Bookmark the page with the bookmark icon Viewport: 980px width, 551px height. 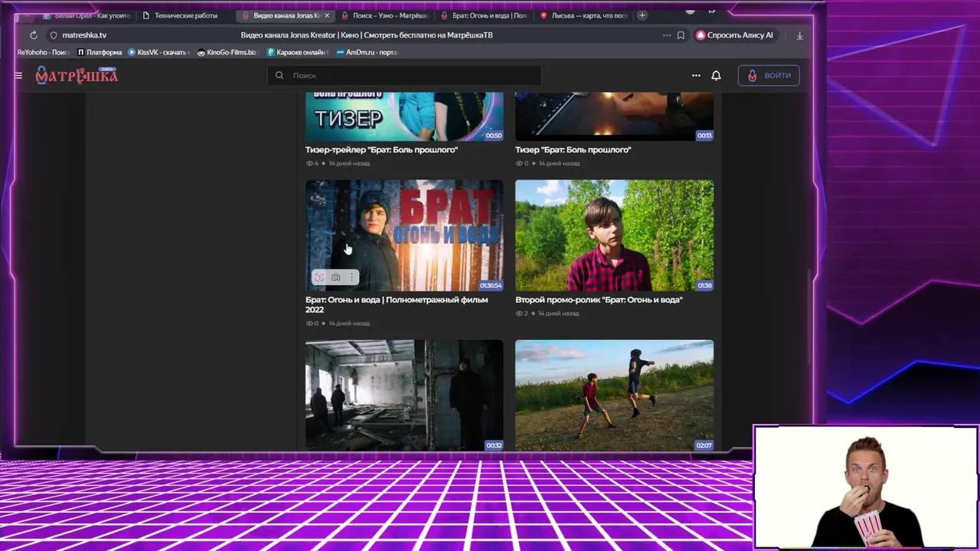[681, 35]
